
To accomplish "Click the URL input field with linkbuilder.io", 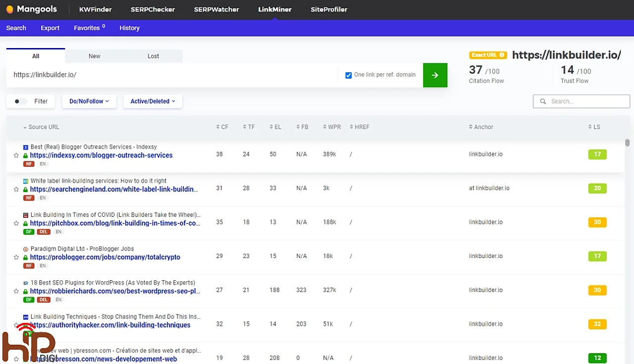I will [x=172, y=75].
